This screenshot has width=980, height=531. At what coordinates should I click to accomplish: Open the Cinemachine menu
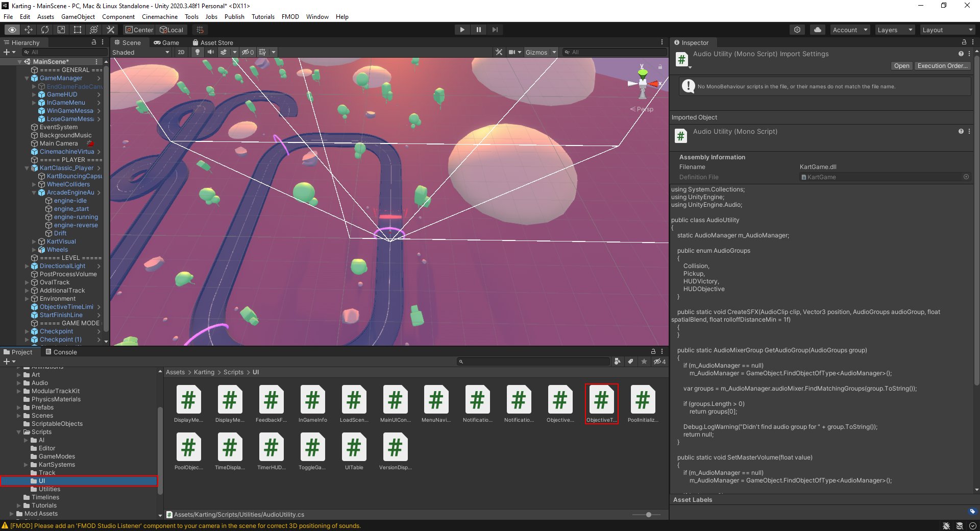tap(160, 17)
